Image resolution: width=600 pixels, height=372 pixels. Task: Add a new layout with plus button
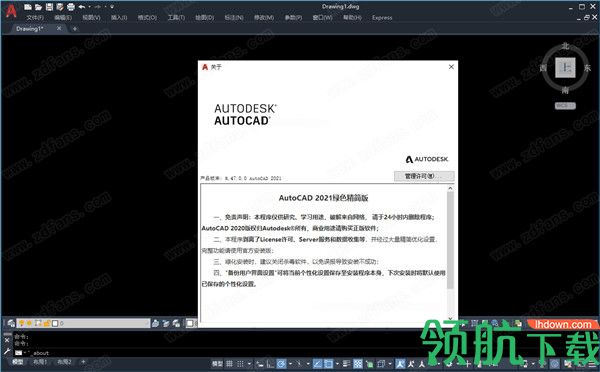point(83,362)
